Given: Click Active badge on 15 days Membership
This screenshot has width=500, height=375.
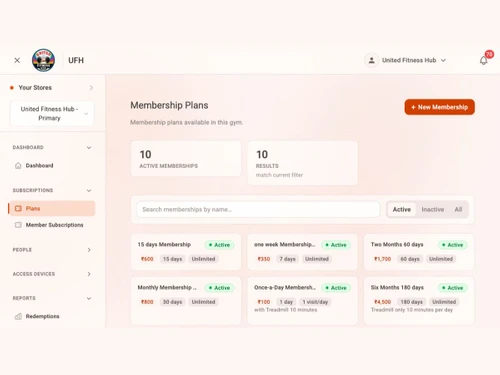Looking at the screenshot, I should [219, 245].
